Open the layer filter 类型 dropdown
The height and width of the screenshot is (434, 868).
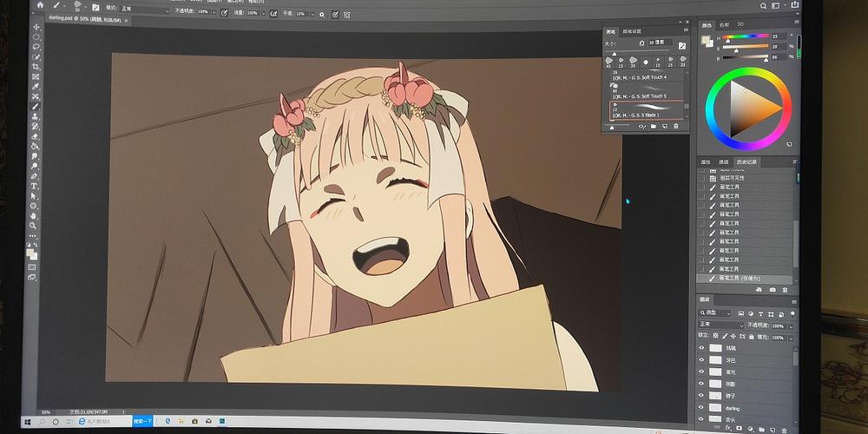[x=715, y=313]
